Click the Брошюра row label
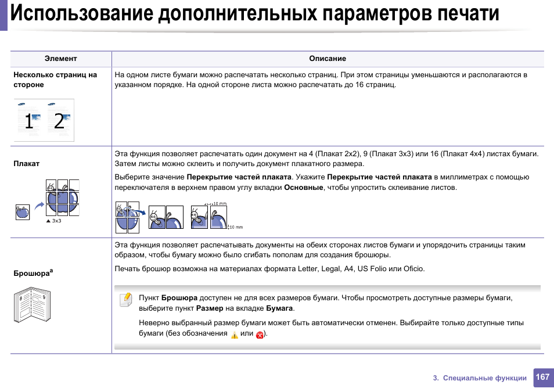 31,274
